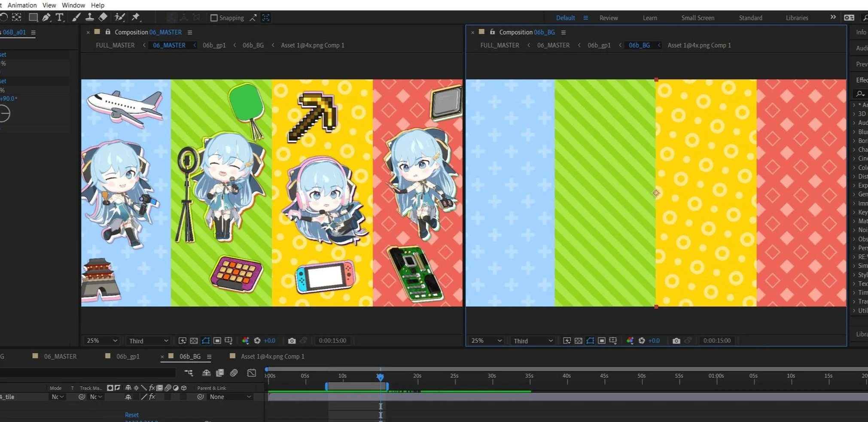Image resolution: width=868 pixels, height=422 pixels.
Task: Open track matte dropdown for 4_tile layer
Action: 96,397
